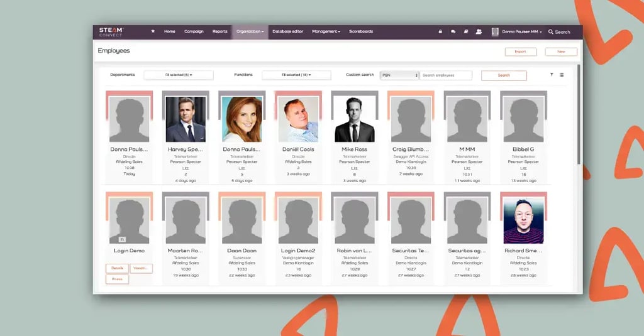
Task: Open the Reports menu item
Action: (x=219, y=31)
